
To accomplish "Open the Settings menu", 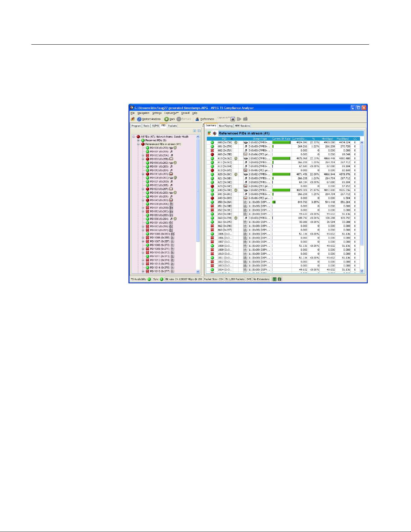I will pos(157,113).
